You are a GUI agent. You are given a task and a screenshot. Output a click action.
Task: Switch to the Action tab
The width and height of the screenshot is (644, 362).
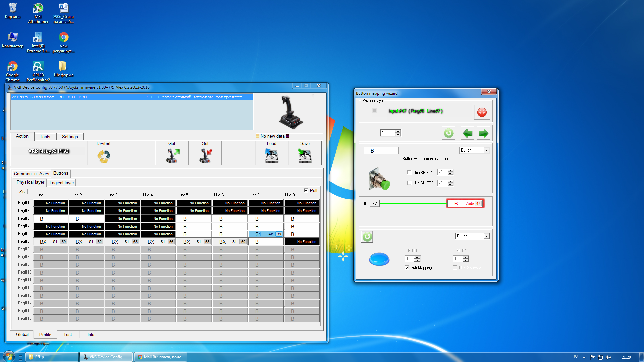22,136
